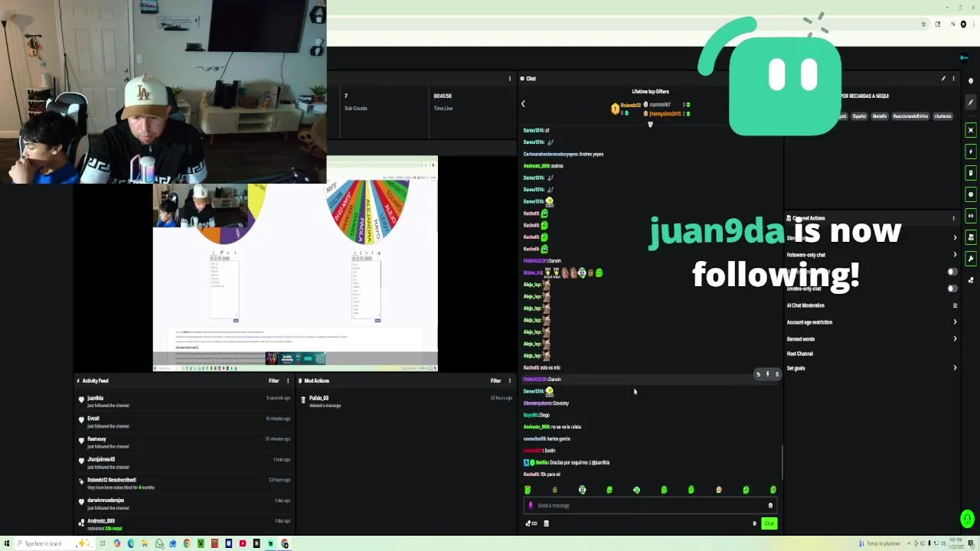Open the stream info panel kebab menu

coord(953,78)
